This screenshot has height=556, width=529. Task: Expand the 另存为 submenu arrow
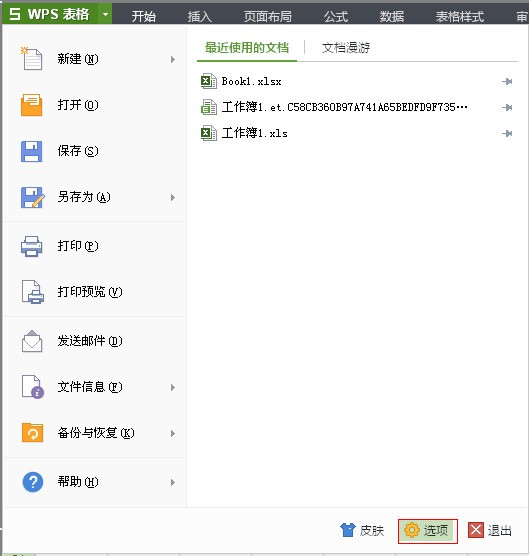[x=173, y=197]
